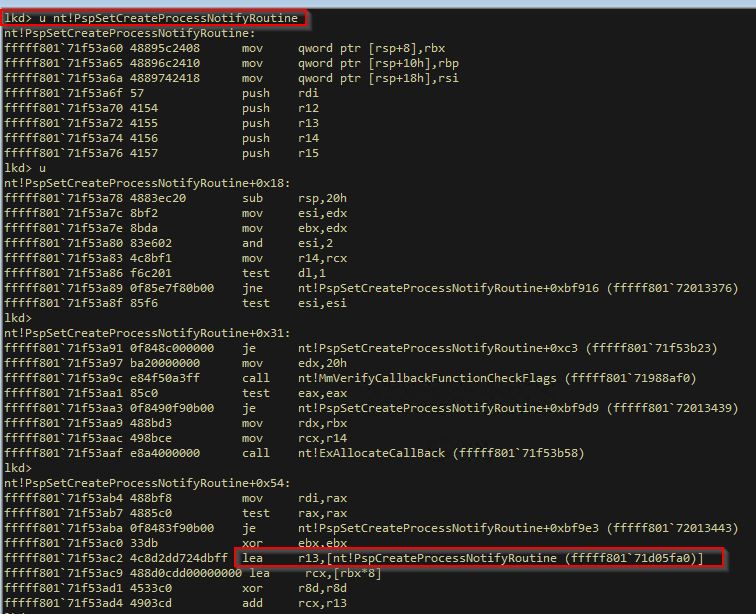756x614 pixels.
Task: Click the nt!PspSetCreateProcessNotifyRoutine+0x31: label
Action: (x=147, y=333)
